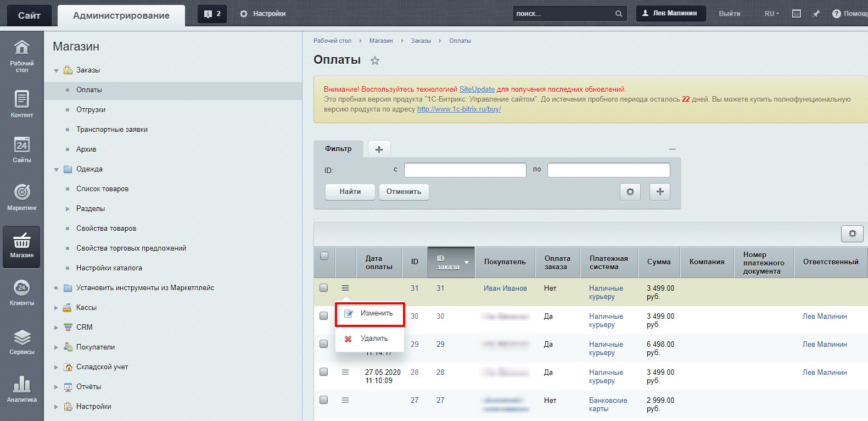Switch to the Сайт tab
The height and width of the screenshot is (421, 868).
point(29,15)
